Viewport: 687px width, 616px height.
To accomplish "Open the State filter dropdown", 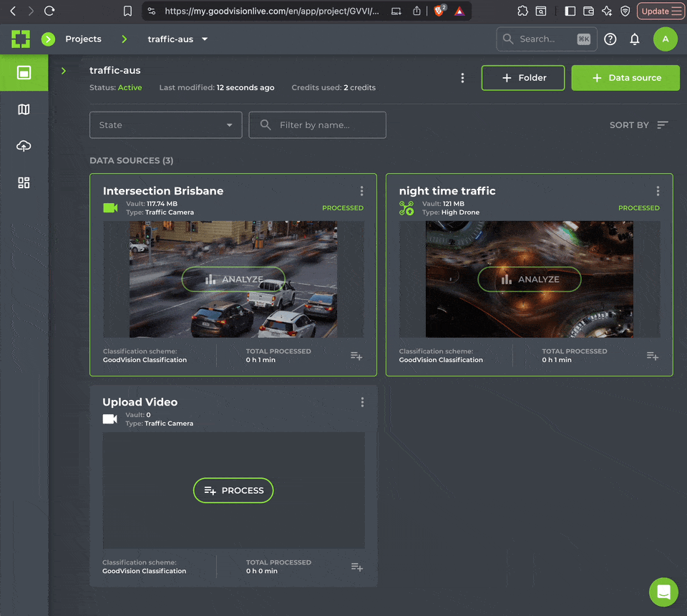I will (x=165, y=125).
